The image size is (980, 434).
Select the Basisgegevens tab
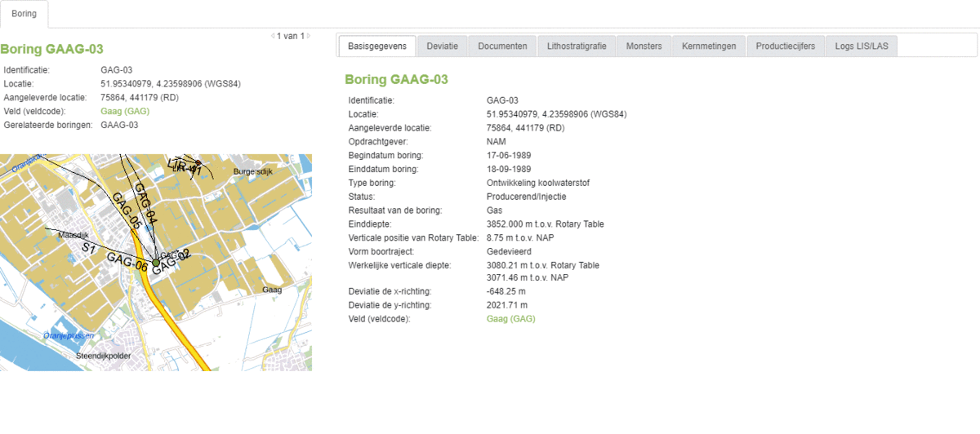(376, 46)
